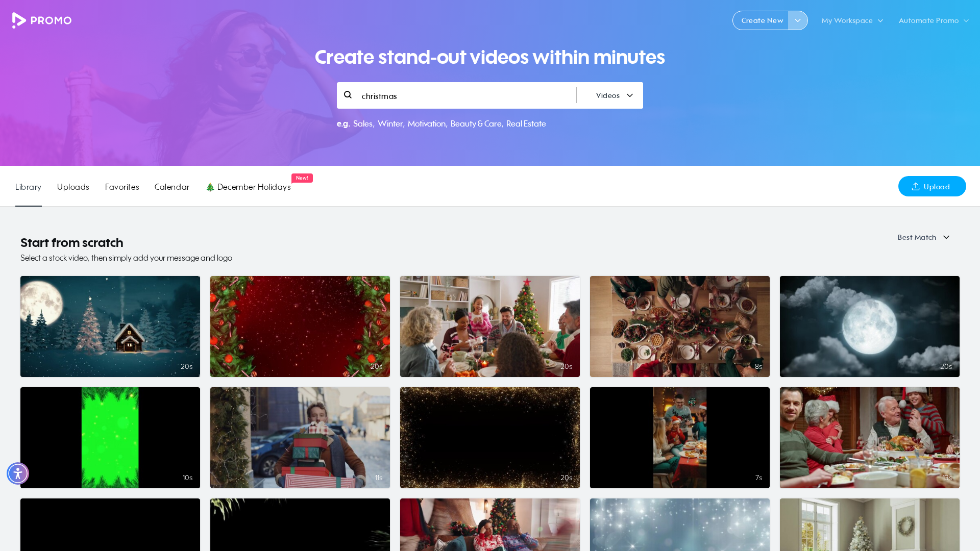Image resolution: width=980 pixels, height=551 pixels.
Task: Select the Beauty & Care suggestion
Action: tap(476, 123)
